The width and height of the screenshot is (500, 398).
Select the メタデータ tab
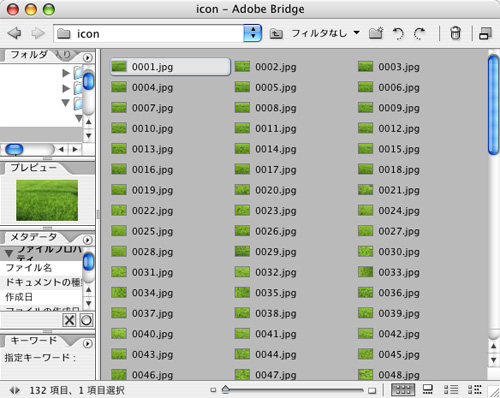pos(33,237)
